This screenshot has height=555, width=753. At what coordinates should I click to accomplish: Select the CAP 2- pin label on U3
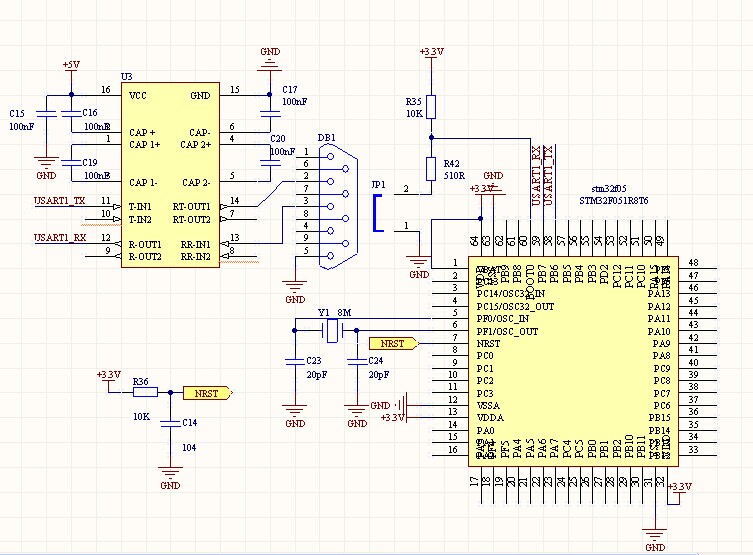[x=196, y=182]
